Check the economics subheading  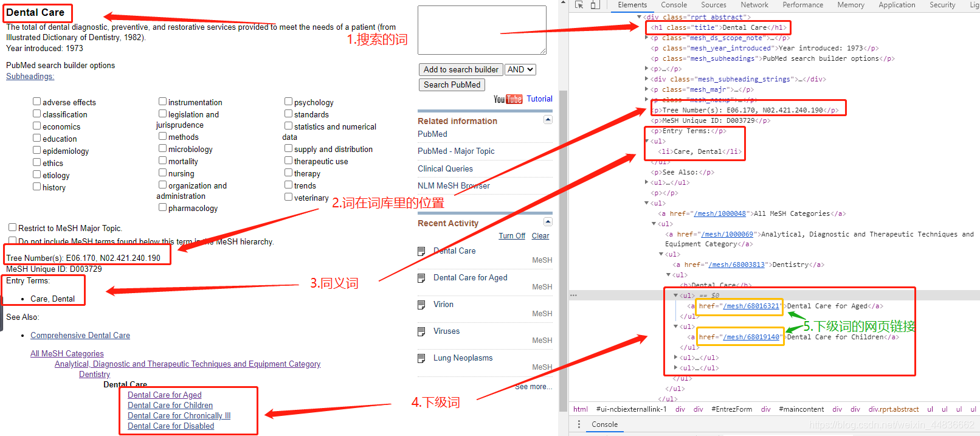37,126
